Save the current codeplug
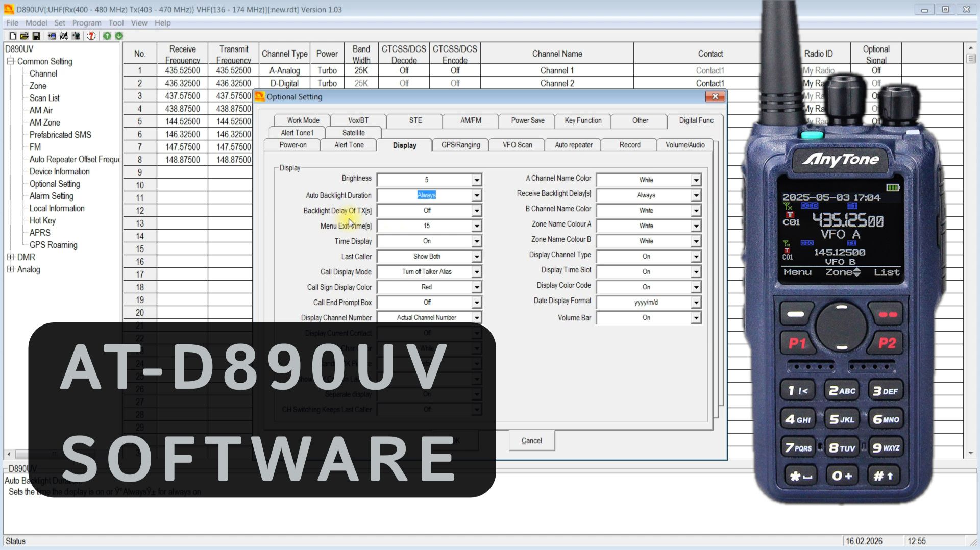 tap(36, 36)
